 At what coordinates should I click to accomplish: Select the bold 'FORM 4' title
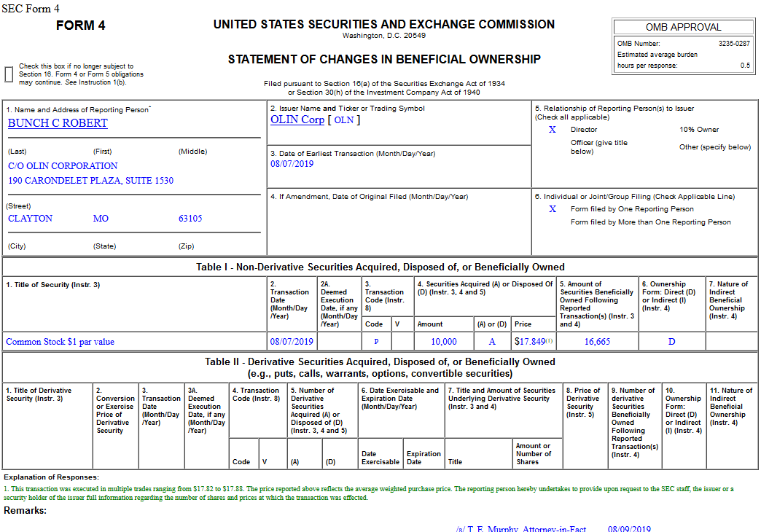point(81,26)
